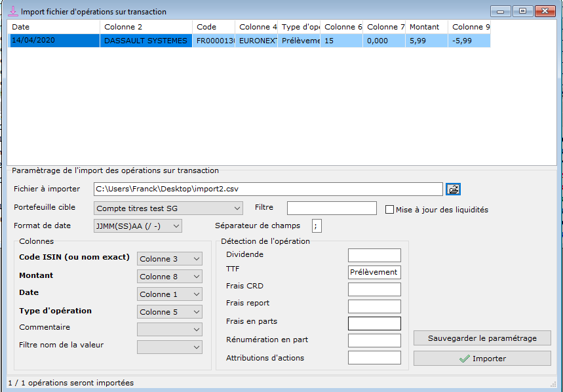Click the Colonne 7 column header

tap(384, 27)
